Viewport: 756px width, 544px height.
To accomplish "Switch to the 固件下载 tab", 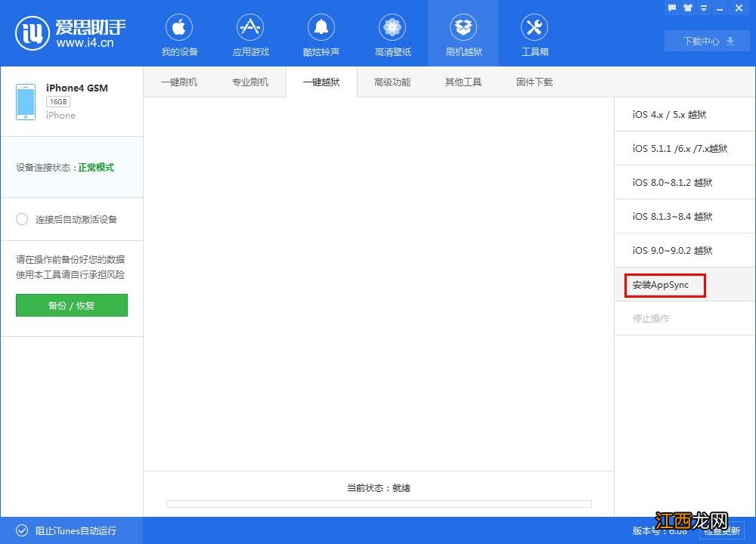I will [x=534, y=82].
